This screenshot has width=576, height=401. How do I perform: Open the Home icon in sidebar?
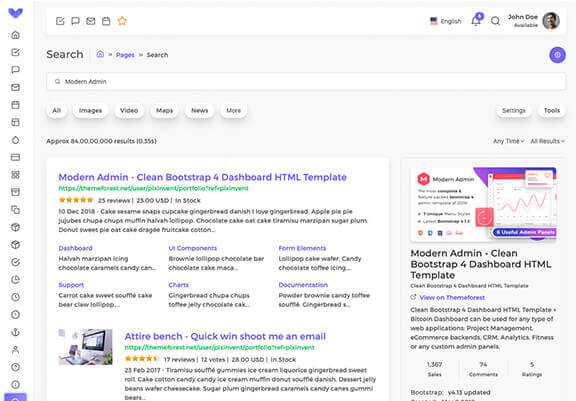pyautogui.click(x=15, y=35)
